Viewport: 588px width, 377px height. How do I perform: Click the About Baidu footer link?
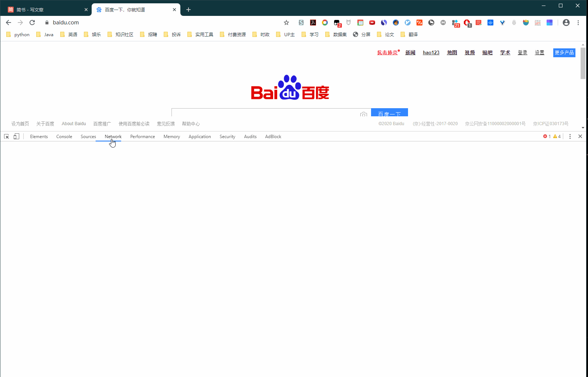[74, 124]
